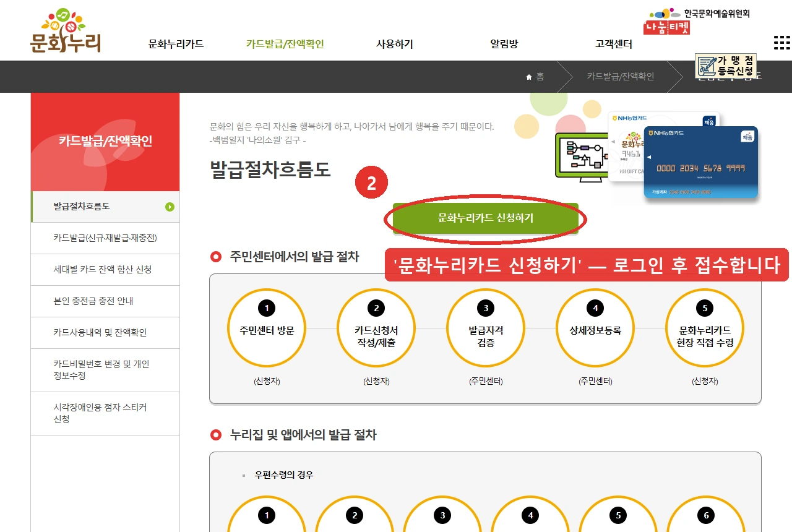
Task: Click the 나눔티켓 badge
Action: pyautogui.click(x=666, y=27)
